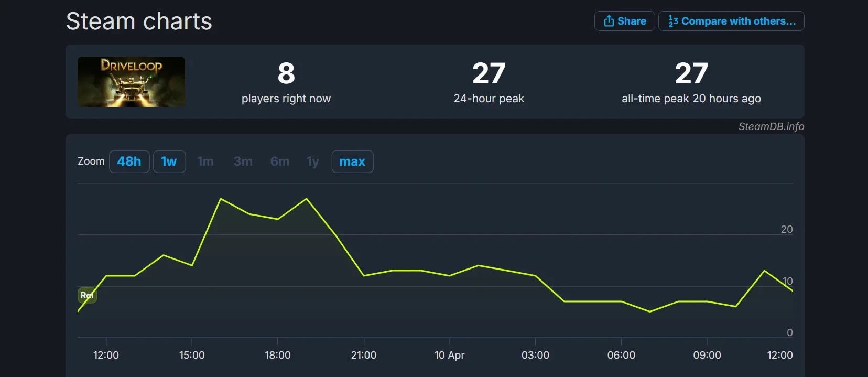This screenshot has width=868, height=377.
Task: Click the chart peak near 19:00
Action: click(307, 199)
